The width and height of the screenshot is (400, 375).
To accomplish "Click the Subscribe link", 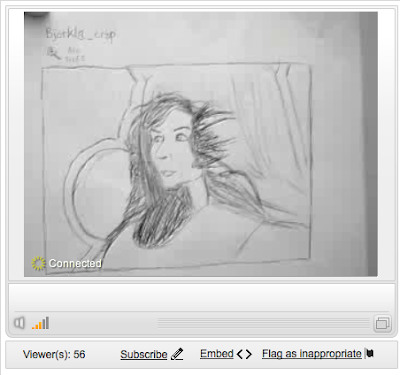I will (x=144, y=354).
